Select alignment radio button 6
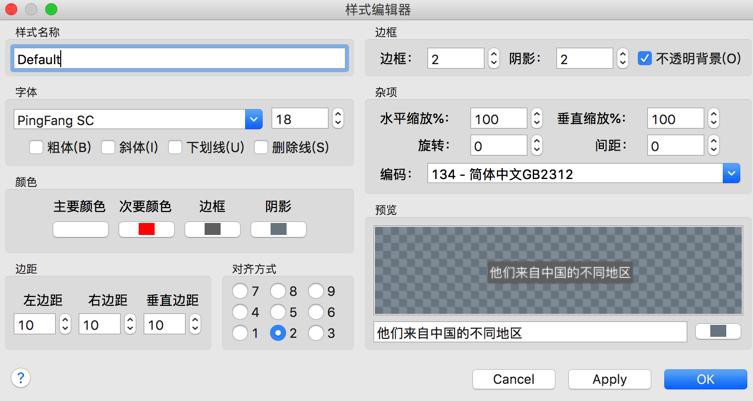The height and width of the screenshot is (401, 753). [x=316, y=312]
